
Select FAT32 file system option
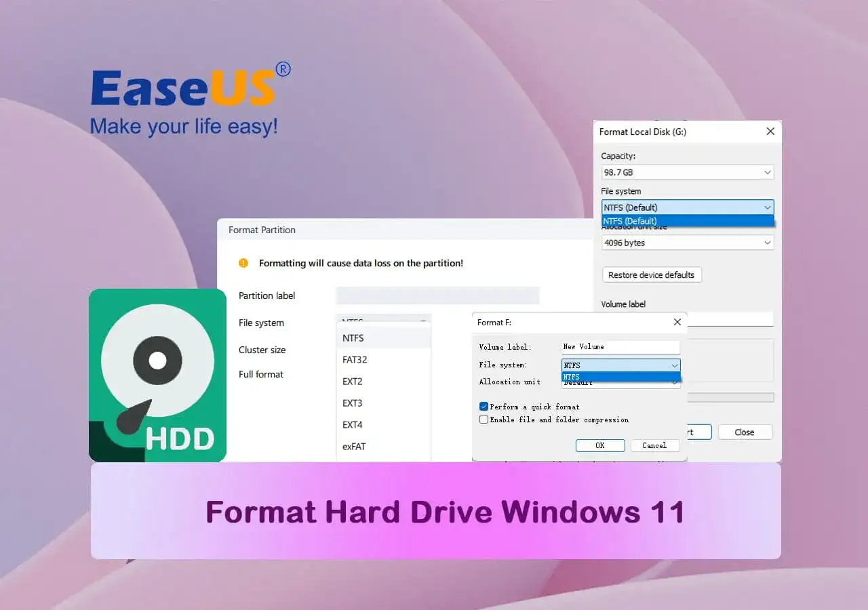pos(384,359)
